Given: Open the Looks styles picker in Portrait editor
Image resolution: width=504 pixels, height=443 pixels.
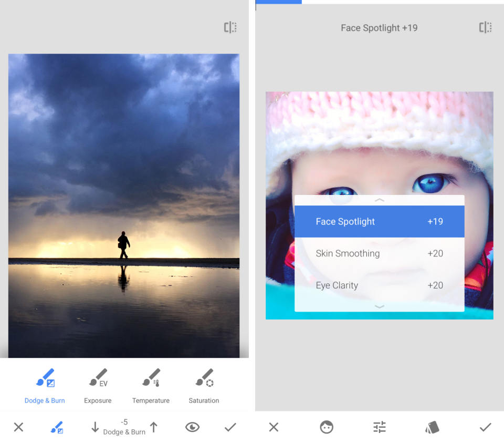Looking at the screenshot, I should point(432,427).
